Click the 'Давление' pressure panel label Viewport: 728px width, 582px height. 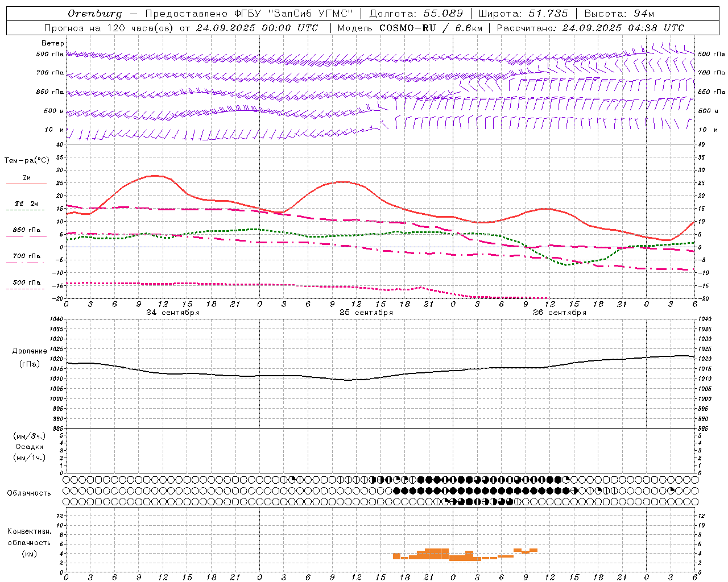pos(30,351)
